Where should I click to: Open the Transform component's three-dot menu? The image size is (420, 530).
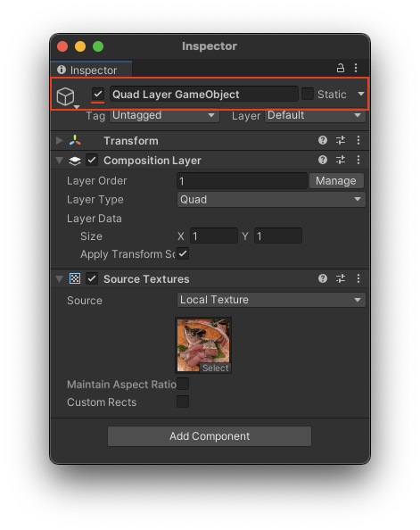point(358,140)
